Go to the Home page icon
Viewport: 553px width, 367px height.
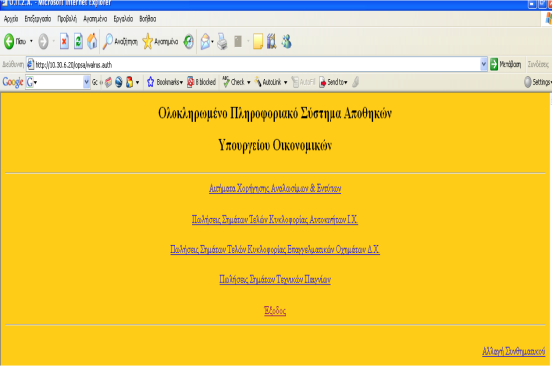92,42
